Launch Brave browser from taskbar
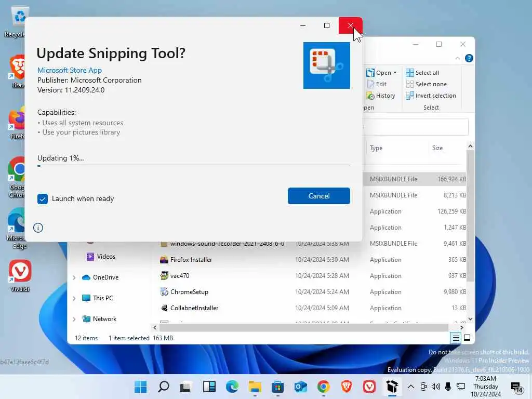532x399 pixels. point(346,387)
